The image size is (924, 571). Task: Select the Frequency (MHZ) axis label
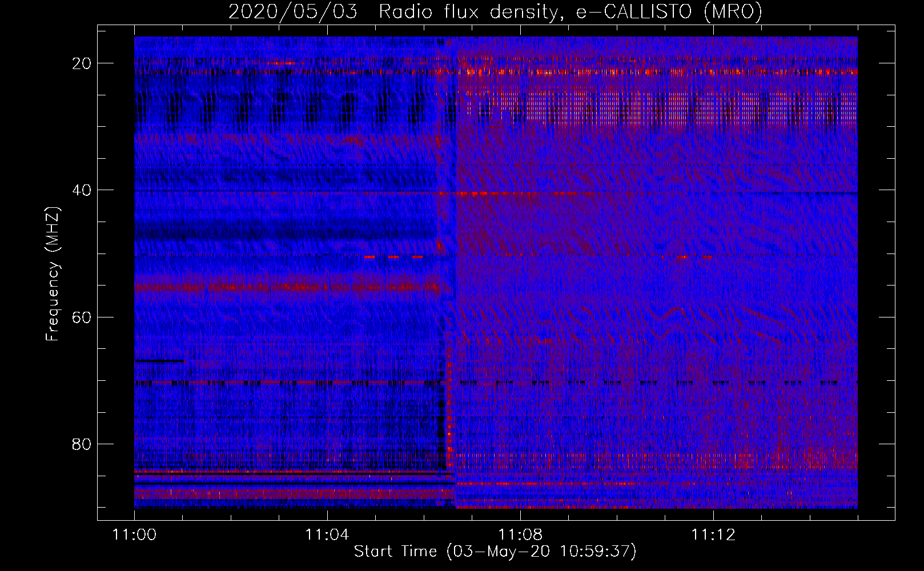52,274
